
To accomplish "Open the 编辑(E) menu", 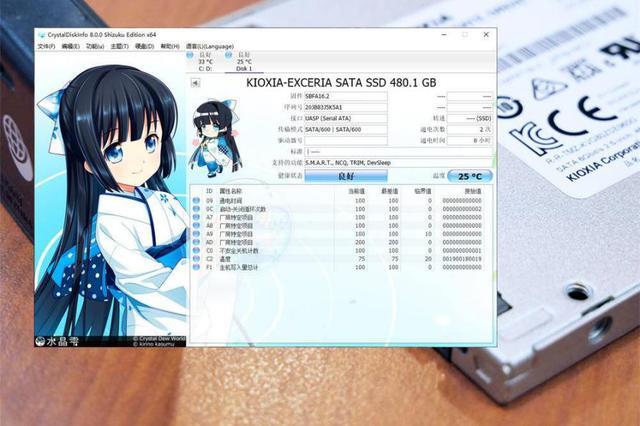I will click(x=71, y=46).
